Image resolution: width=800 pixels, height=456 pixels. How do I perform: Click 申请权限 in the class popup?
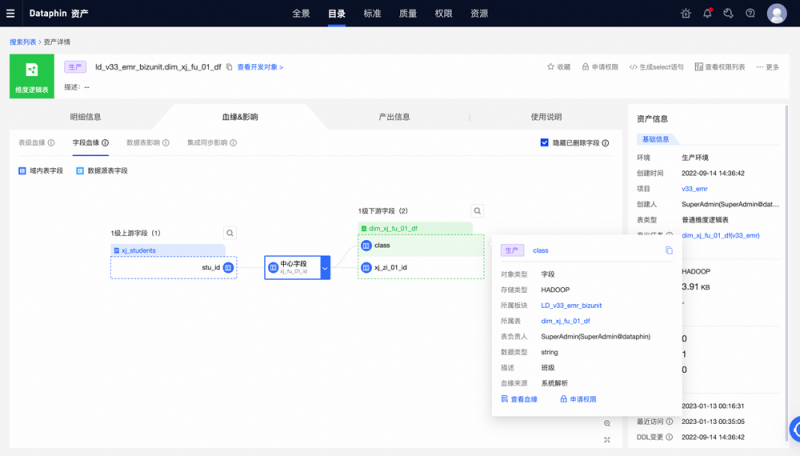578,399
